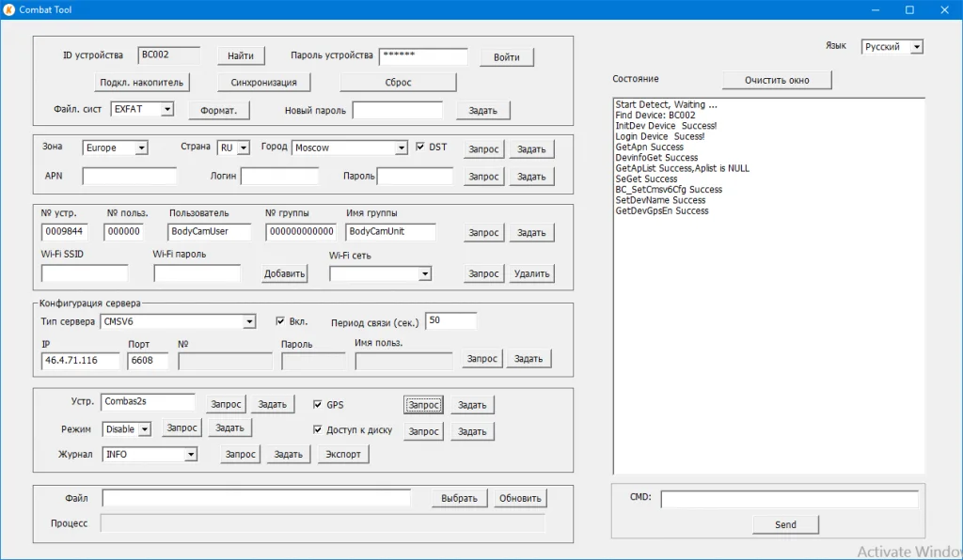This screenshot has height=560, width=963.
Task: Expand the Файл. сист EXFAT dropdown
Action: pyautogui.click(x=142, y=110)
